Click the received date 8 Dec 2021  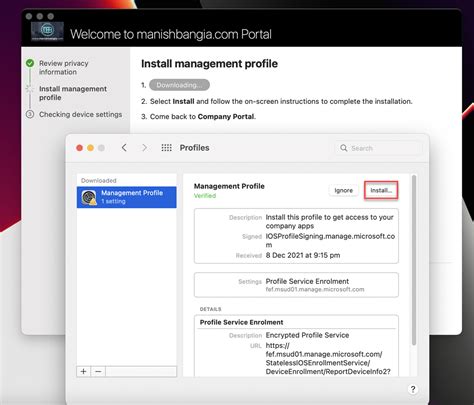point(303,255)
